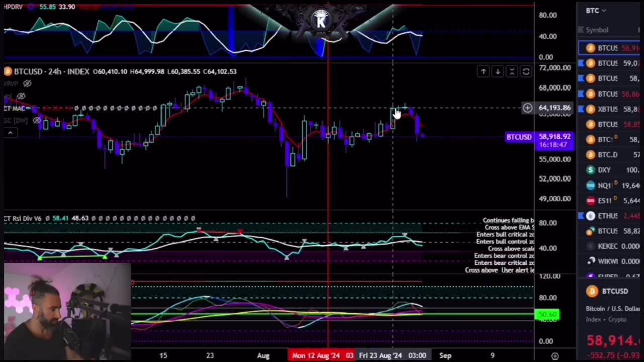Click the Enters bull critical zone alert label

(506, 235)
